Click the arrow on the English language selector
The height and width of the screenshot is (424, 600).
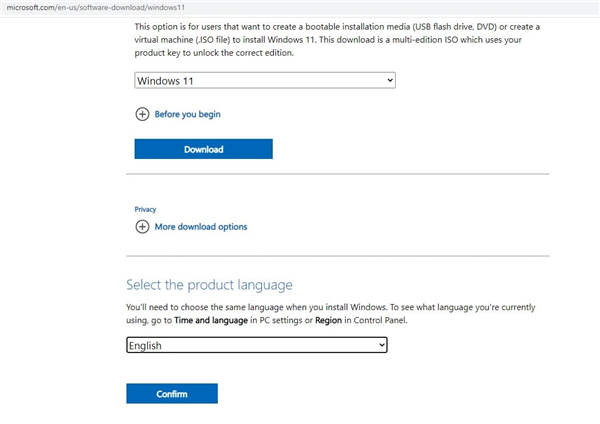point(380,345)
